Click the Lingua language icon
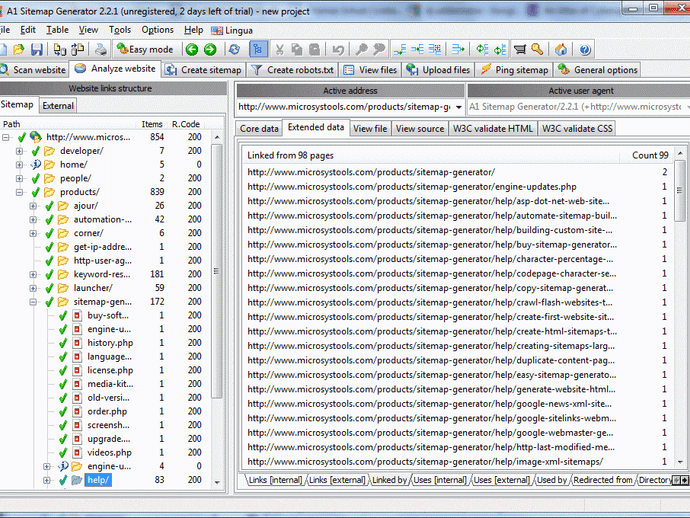The height and width of the screenshot is (518, 690). (x=217, y=30)
